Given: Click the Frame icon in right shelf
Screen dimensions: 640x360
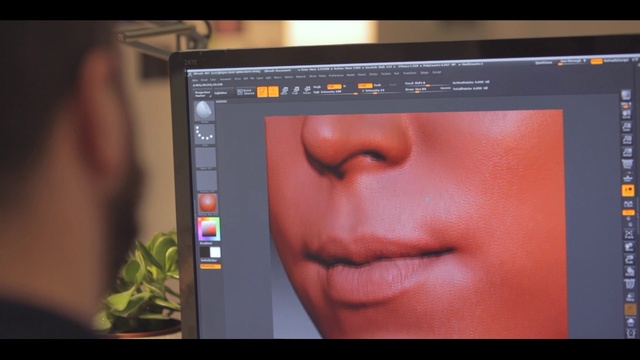Looking at the screenshot, I should (629, 234).
